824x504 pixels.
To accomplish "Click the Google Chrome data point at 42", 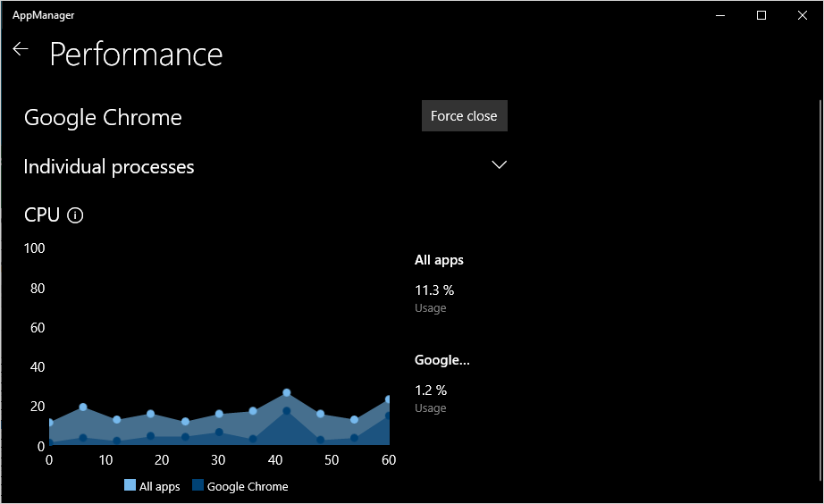I will (x=286, y=411).
